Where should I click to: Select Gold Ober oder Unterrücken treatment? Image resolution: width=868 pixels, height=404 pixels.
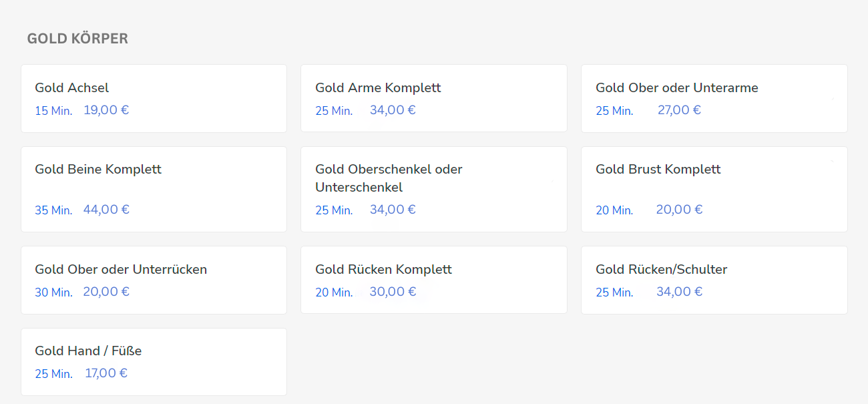tap(154, 280)
